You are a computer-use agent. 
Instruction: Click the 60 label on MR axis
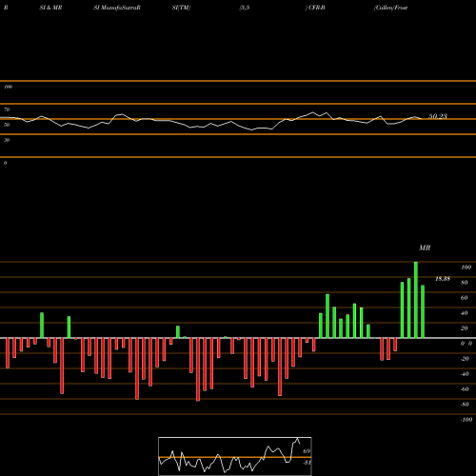(465, 298)
